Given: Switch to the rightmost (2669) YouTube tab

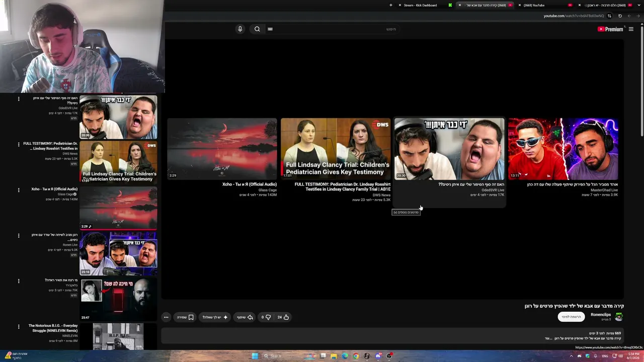Looking at the screenshot, I should (606, 5).
